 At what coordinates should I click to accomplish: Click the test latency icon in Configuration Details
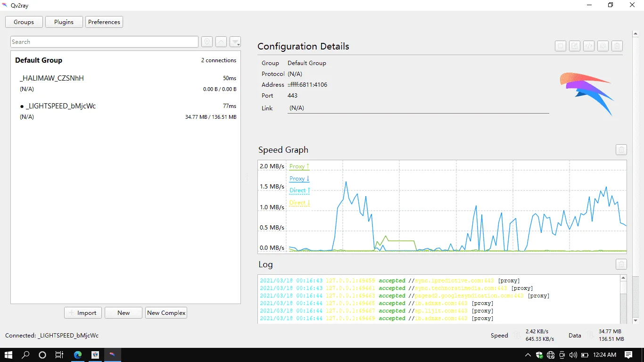coord(603,46)
